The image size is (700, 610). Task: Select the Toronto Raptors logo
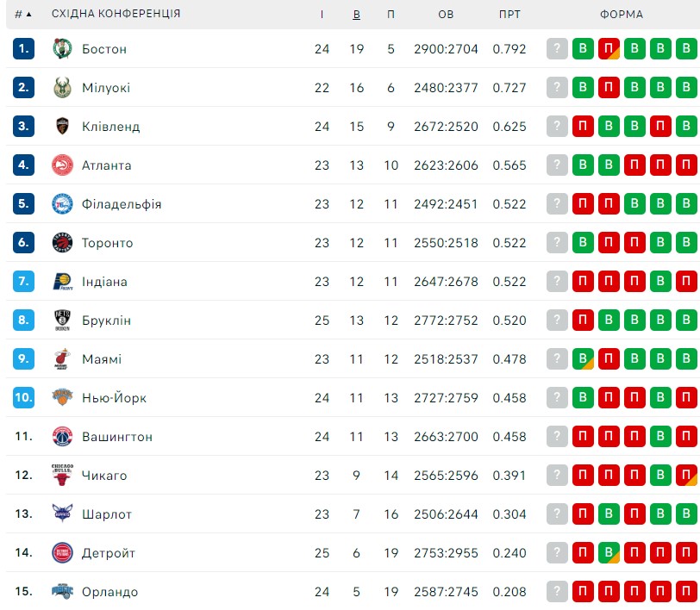pyautogui.click(x=62, y=243)
